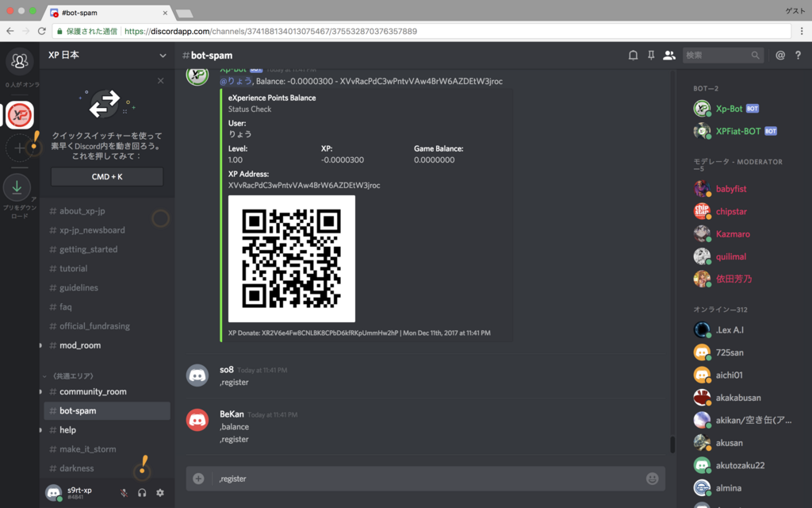Viewport: 812px width, 508px height.
Task: Open notification settings bell icon
Action: pos(633,56)
